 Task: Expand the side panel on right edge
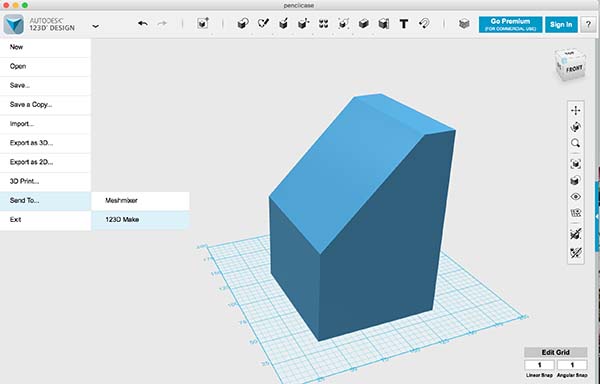pos(597,216)
